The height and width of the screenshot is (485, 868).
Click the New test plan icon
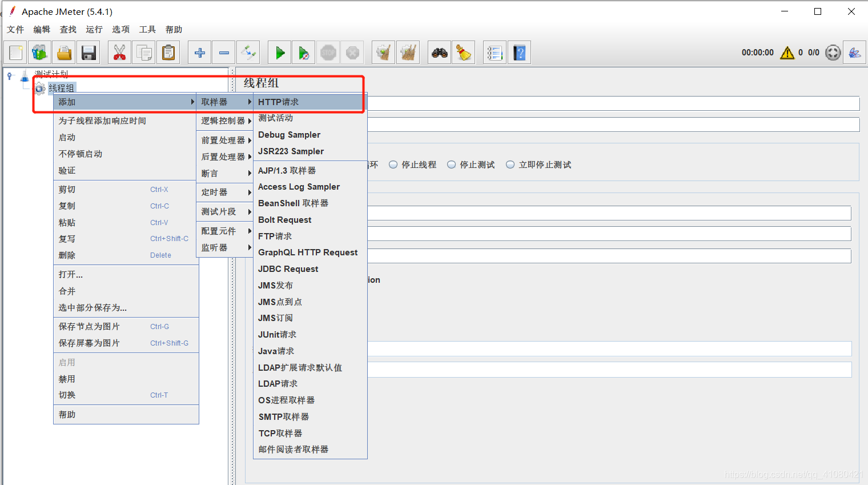click(x=16, y=53)
